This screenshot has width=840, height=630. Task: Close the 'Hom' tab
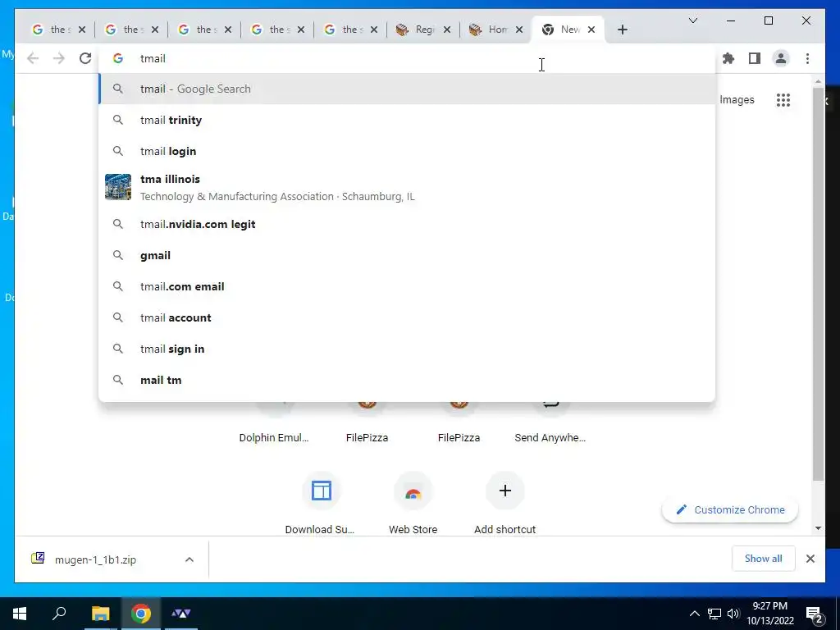519,30
